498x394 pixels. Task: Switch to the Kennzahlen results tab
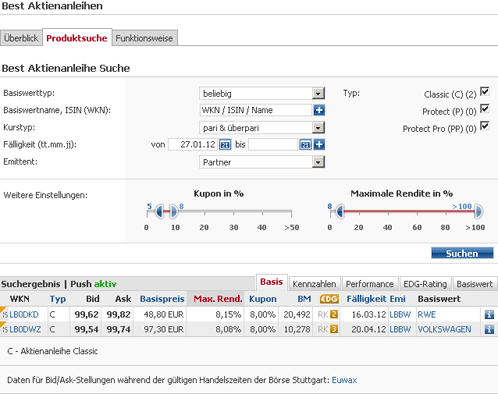click(314, 284)
